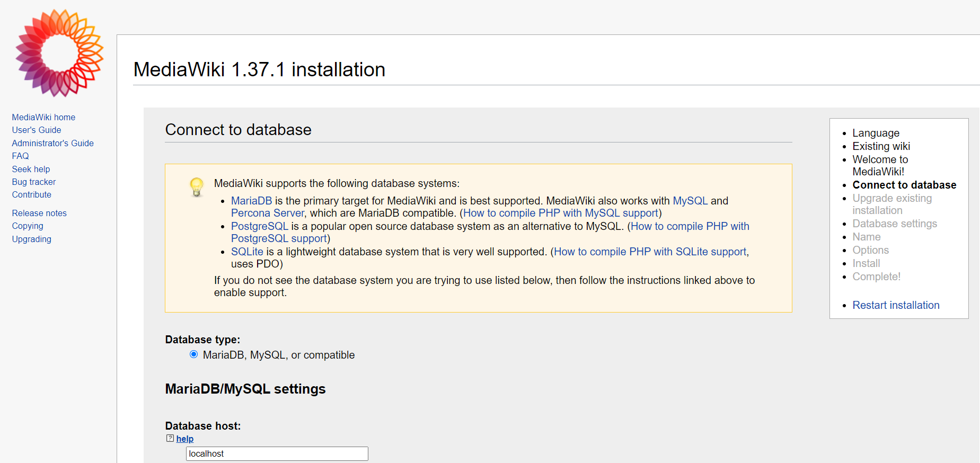Follow the PostgreSQL link in the info box
980x463 pixels.
coord(260,226)
